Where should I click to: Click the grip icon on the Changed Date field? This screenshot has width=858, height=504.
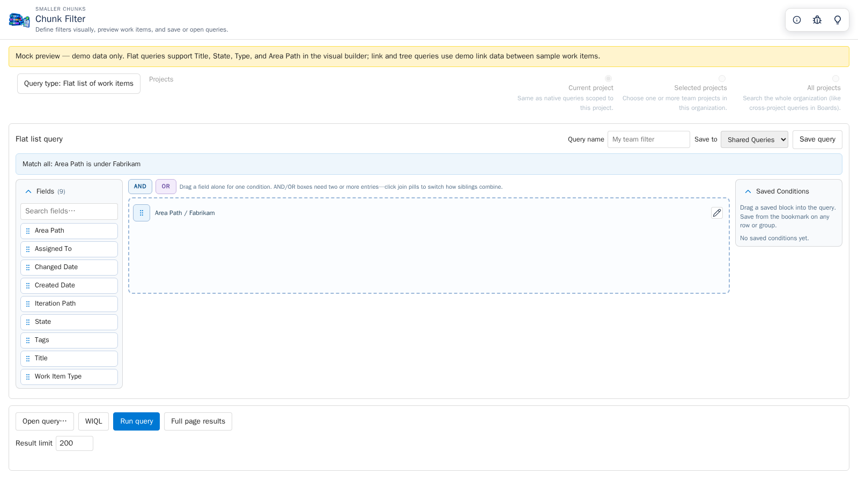coord(28,268)
